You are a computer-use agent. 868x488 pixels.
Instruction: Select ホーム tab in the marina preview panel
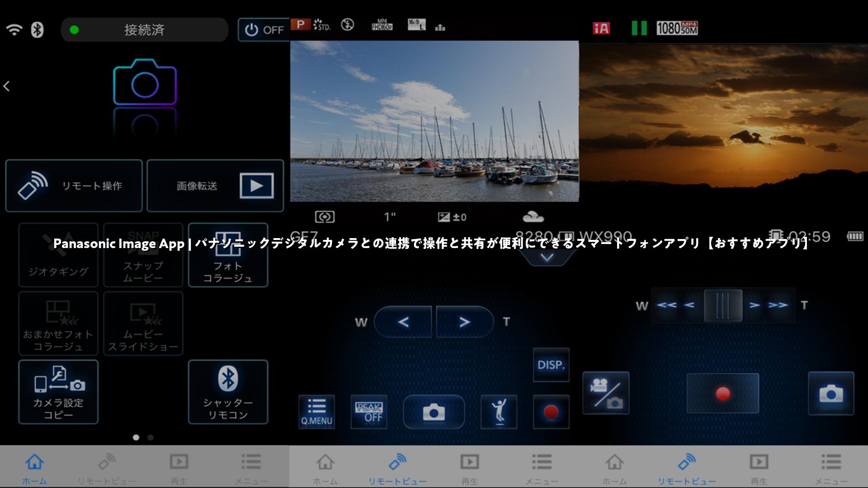[325, 469]
